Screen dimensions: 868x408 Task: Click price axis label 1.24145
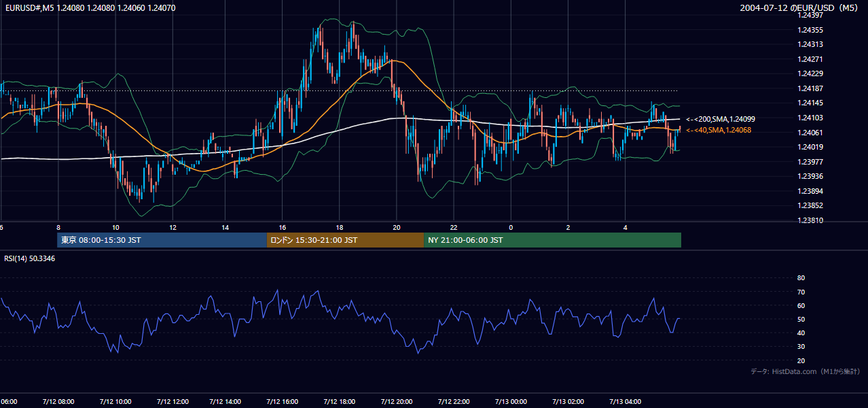point(810,103)
